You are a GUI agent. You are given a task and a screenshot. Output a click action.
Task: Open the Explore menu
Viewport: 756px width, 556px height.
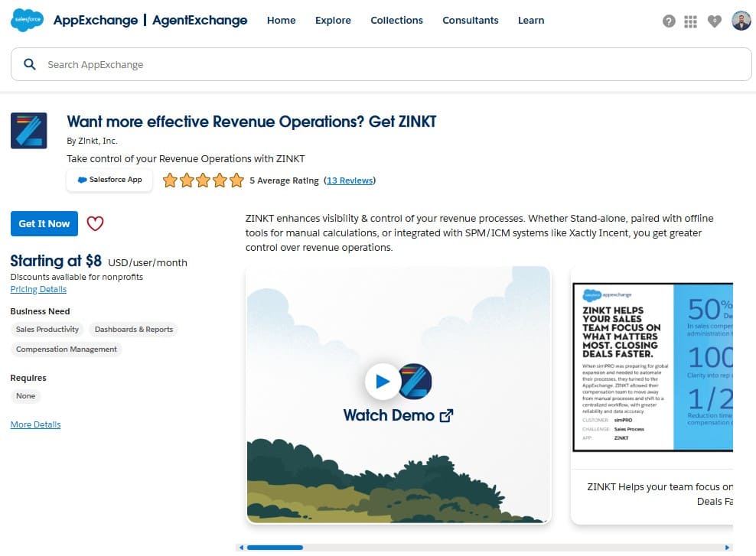point(333,20)
